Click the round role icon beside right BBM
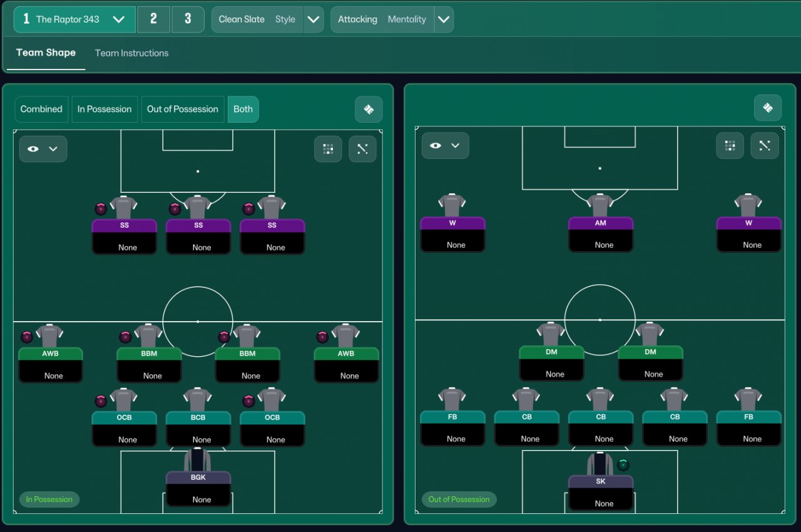Viewport: 801px width, 532px height. pyautogui.click(x=224, y=337)
